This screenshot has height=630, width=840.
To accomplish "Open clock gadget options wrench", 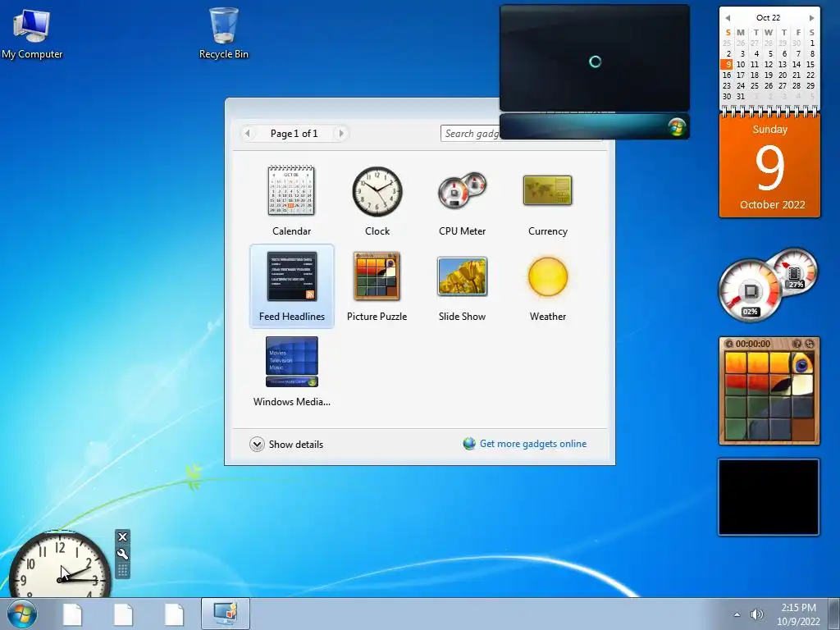I will point(122,554).
